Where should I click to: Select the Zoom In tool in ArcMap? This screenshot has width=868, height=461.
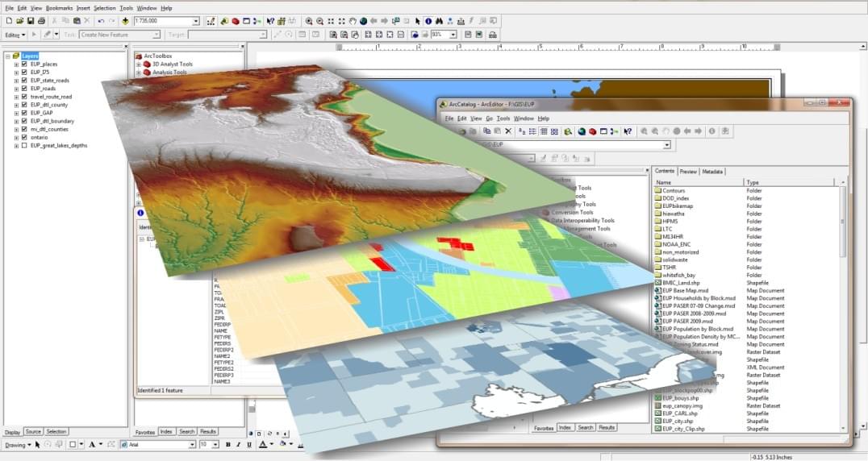click(x=308, y=20)
